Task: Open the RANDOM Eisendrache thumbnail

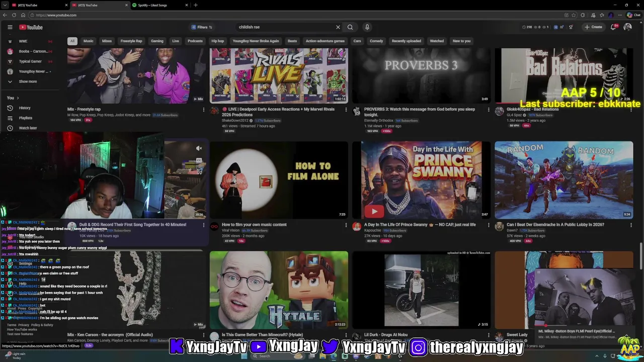Action: 563,180
